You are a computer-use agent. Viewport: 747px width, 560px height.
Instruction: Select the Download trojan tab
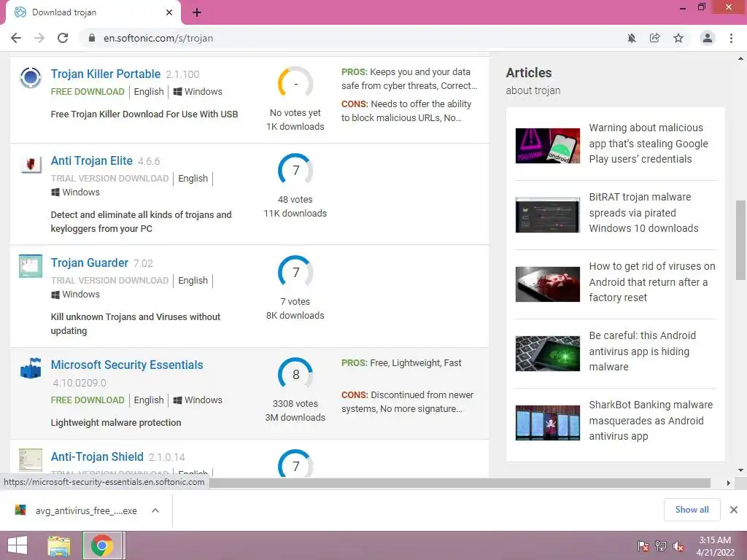[93, 12]
